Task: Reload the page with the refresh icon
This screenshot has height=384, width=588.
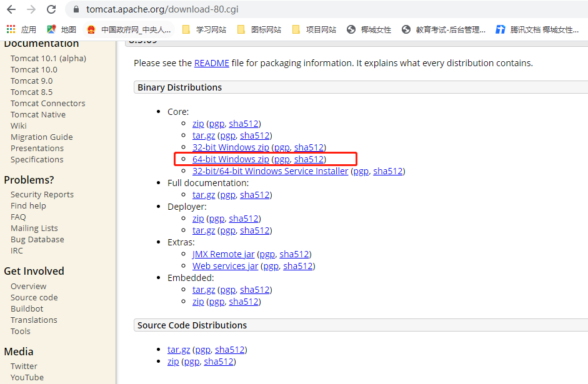Action: click(x=51, y=9)
